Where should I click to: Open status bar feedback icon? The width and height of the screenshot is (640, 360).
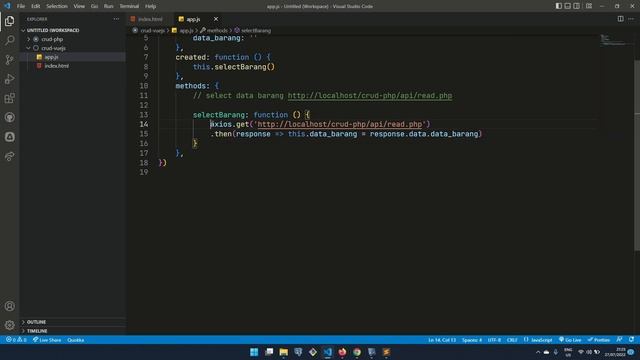(x=620, y=340)
